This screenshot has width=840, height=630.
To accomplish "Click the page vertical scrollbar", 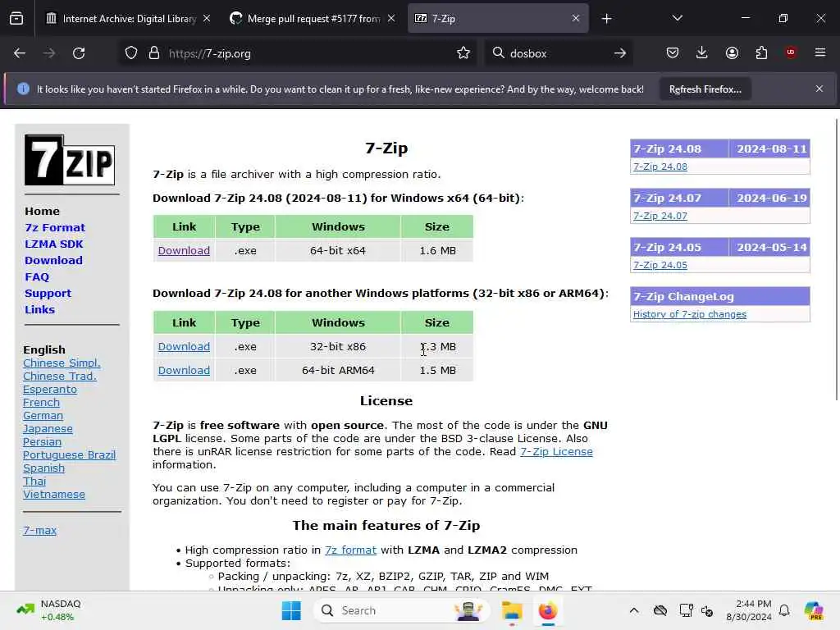I will click(x=836, y=260).
